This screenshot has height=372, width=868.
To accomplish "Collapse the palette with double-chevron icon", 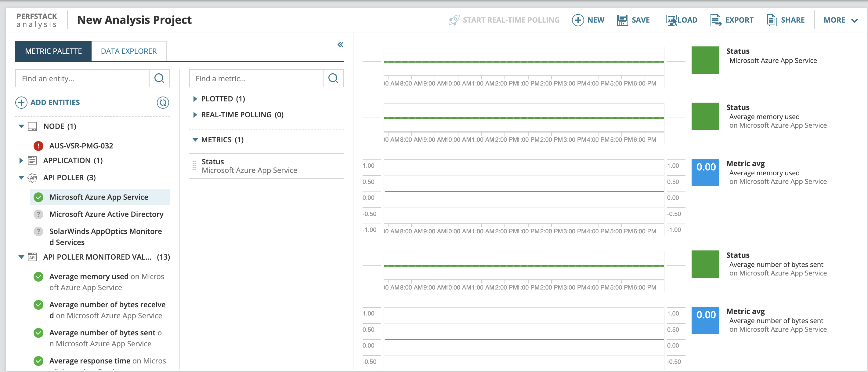I will coord(340,45).
